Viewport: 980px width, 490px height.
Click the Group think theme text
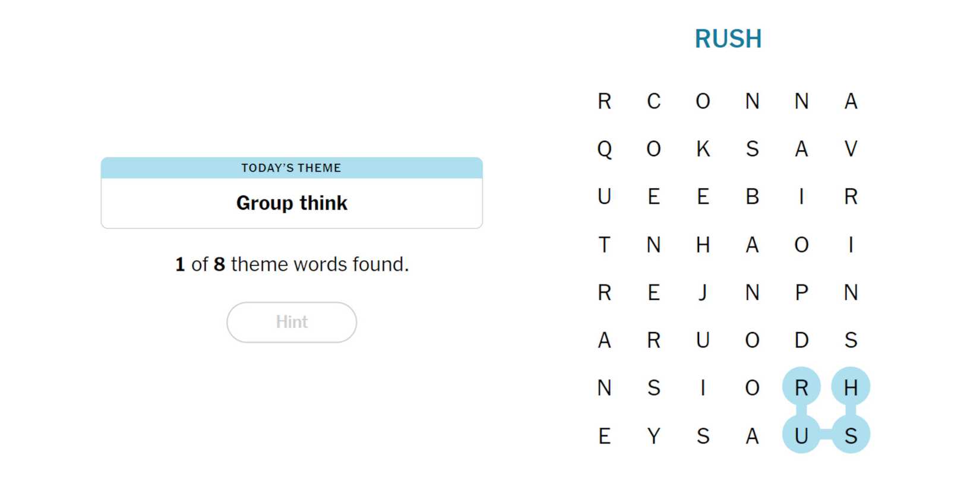[292, 203]
